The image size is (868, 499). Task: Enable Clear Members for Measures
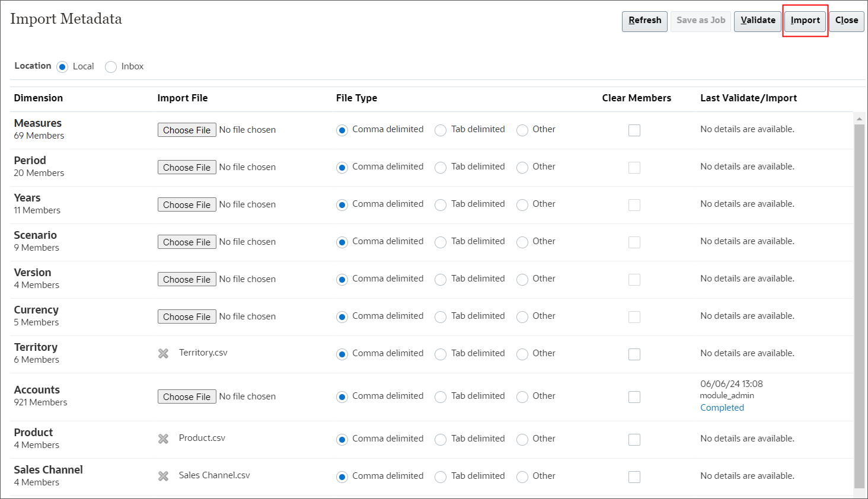point(634,130)
